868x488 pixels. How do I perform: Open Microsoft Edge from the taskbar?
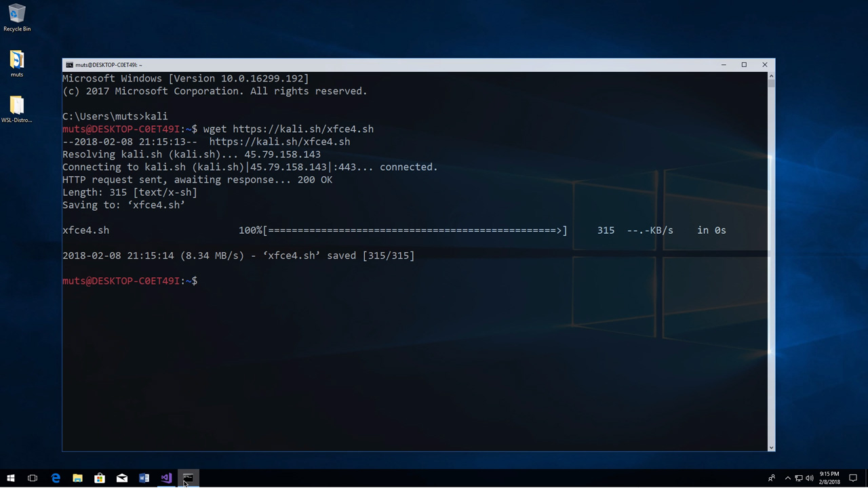[56, 479]
